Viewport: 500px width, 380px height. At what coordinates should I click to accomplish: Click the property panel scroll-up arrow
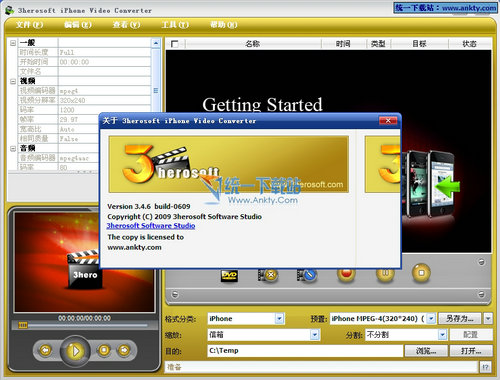click(x=156, y=43)
